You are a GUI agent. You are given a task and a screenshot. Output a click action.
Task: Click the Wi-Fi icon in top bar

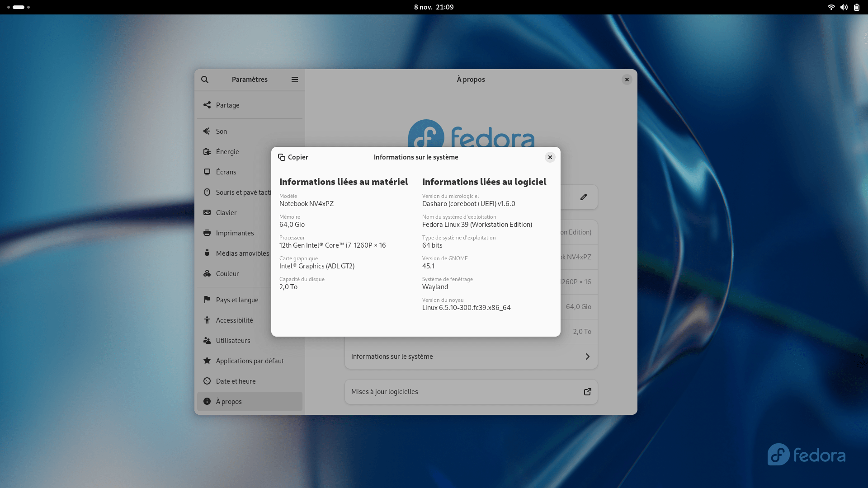click(x=831, y=7)
